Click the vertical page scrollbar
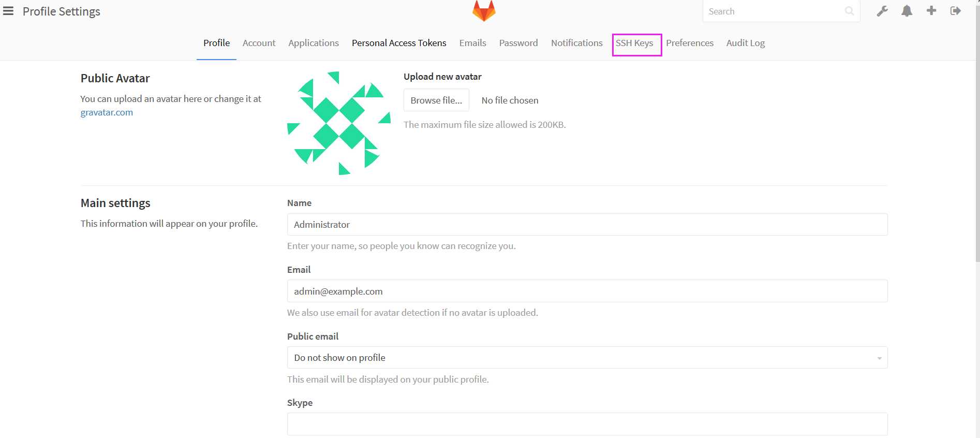This screenshot has height=438, width=980. tap(977, 219)
